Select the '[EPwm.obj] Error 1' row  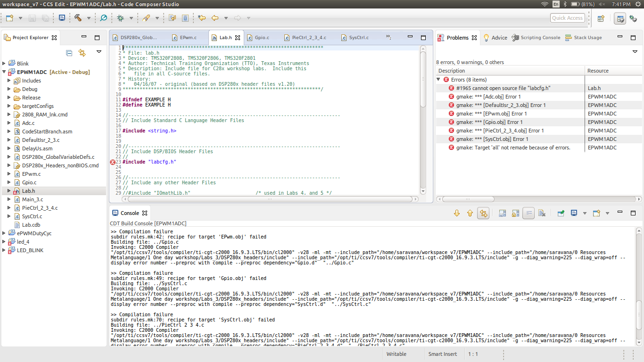[538, 114]
